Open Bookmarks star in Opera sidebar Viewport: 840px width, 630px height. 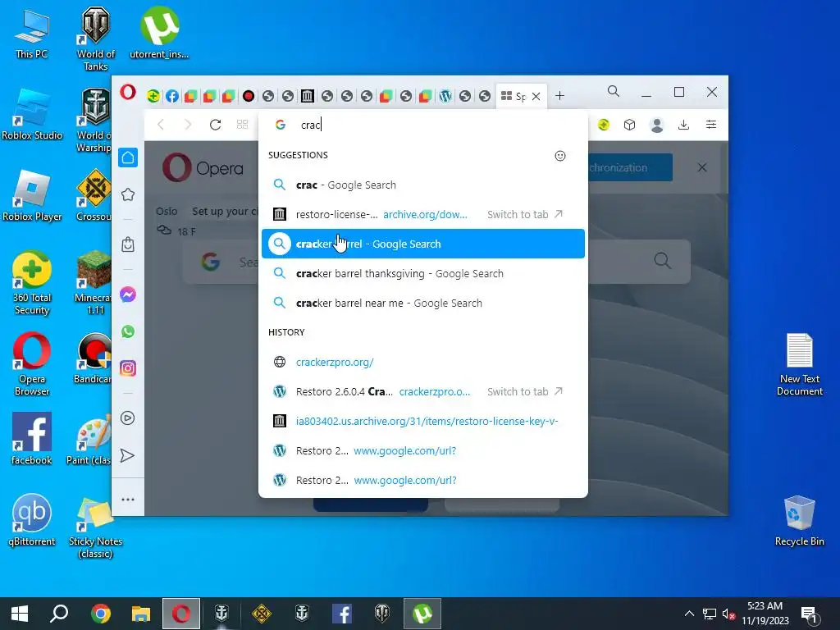(128, 194)
